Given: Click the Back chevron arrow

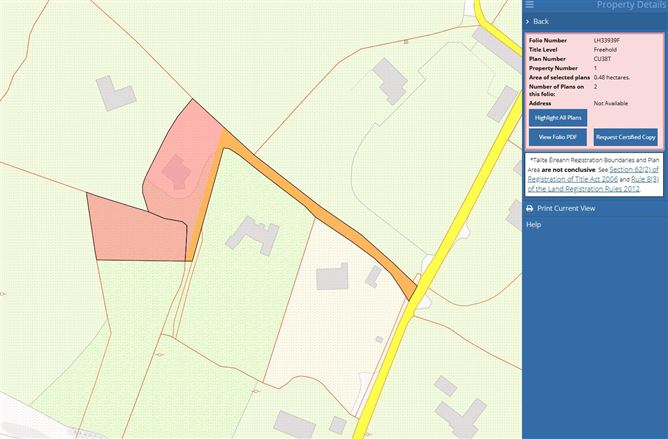Looking at the screenshot, I should (x=529, y=21).
